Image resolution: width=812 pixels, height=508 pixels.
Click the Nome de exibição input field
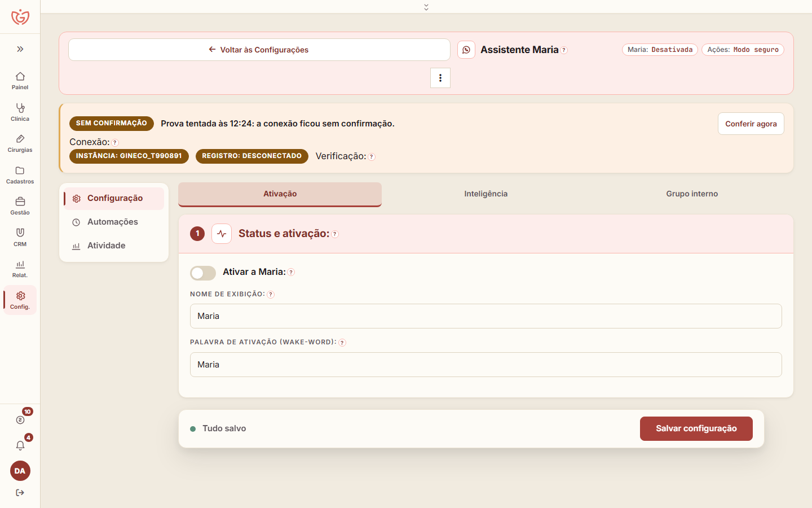486,316
